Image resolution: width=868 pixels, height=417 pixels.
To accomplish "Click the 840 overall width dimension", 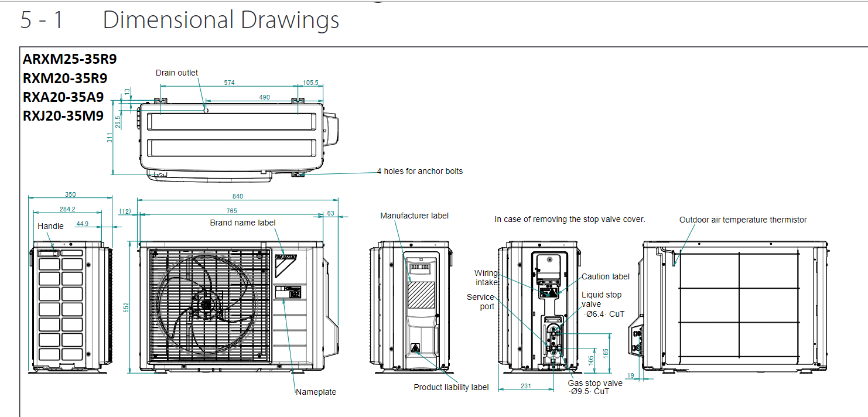I will (237, 196).
